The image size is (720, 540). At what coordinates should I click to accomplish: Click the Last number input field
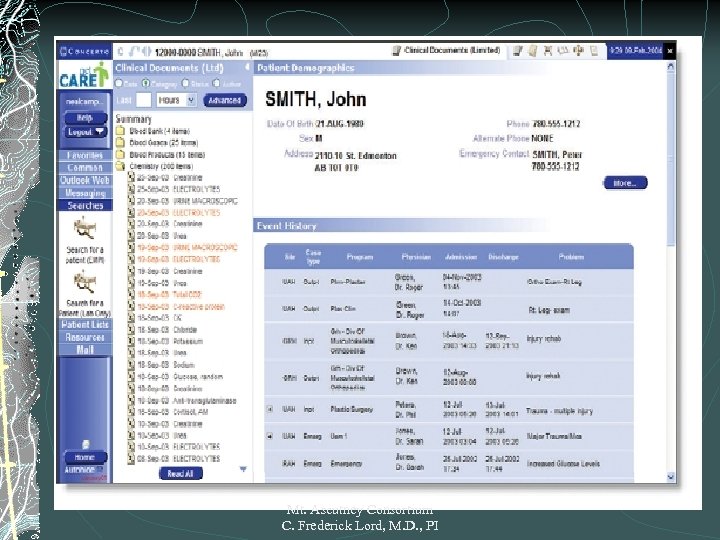pyautogui.click(x=144, y=100)
